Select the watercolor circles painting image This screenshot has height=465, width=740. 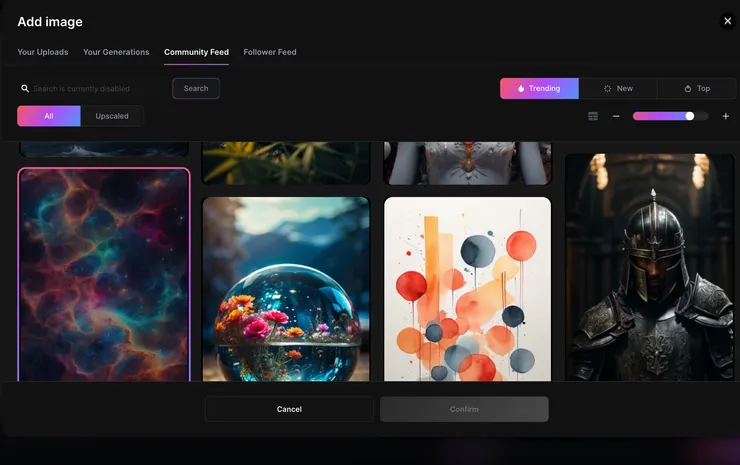coord(467,289)
